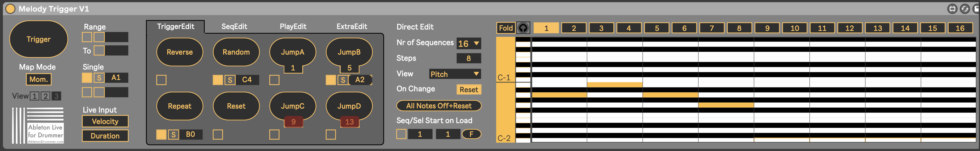Expand the View Pitch dropdown
The image size is (980, 151).
454,74
